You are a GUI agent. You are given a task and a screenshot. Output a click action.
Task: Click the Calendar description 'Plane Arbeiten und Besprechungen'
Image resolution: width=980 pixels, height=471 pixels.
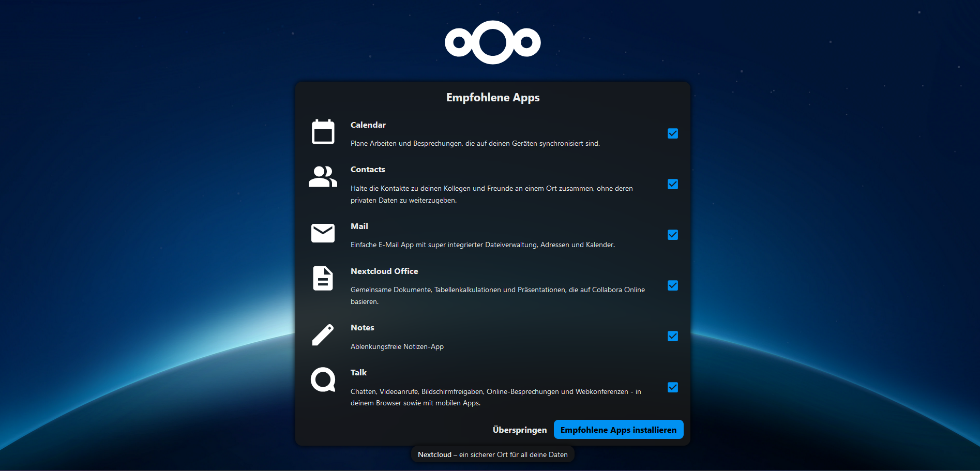tap(475, 143)
